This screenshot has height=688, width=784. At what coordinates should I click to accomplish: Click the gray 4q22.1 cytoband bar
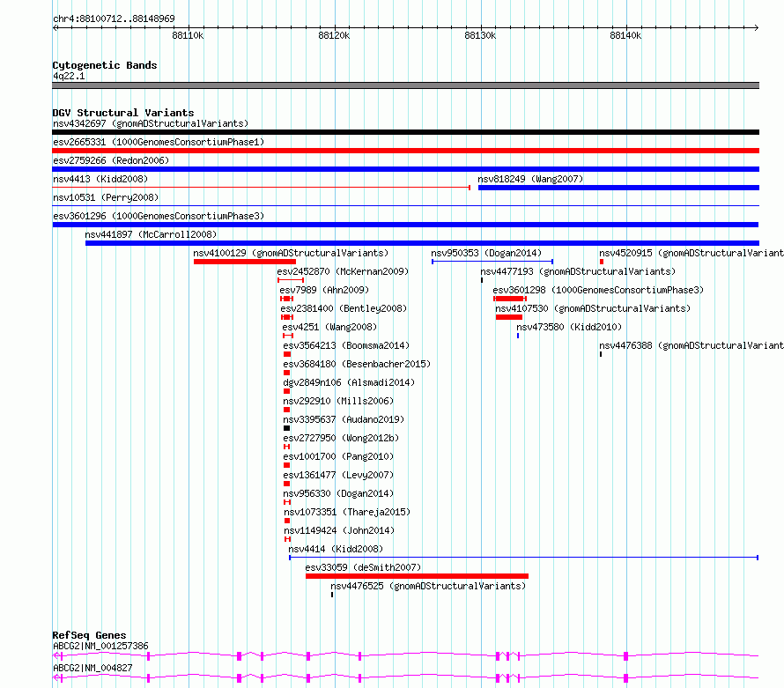pos(405,85)
